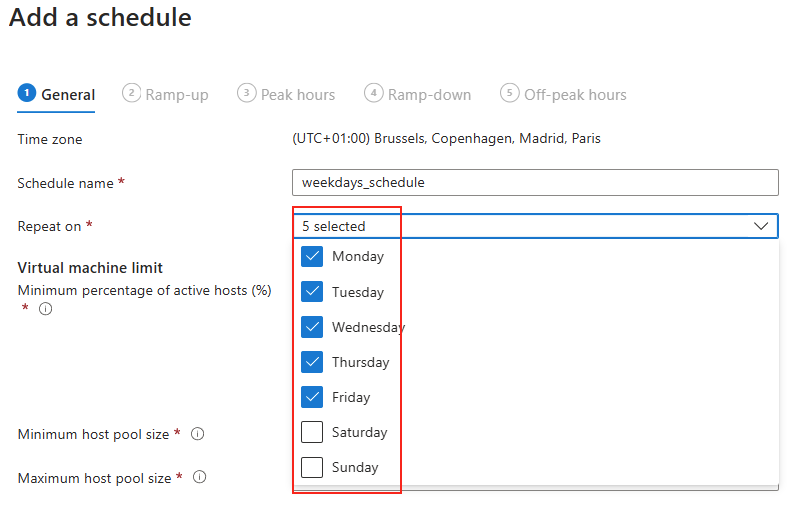Click info icon for minimum percentage of hosts
Screen dimensions: 803x520
(46, 309)
